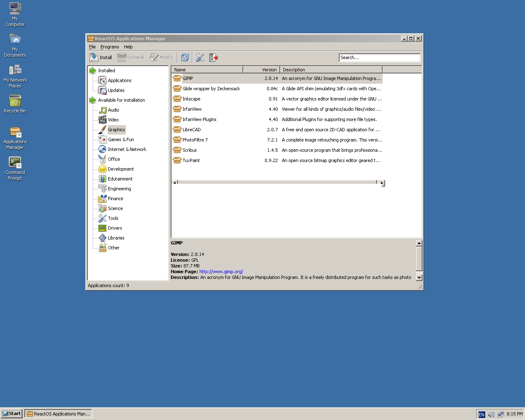Select Glide wrapper by Zeckensack row
This screenshot has width=525, height=420.
(277, 89)
